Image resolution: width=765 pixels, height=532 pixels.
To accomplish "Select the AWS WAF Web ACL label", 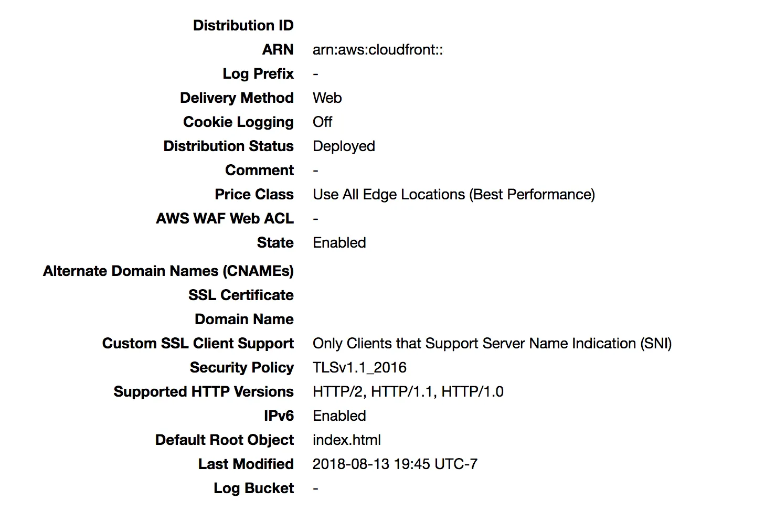I will (225, 218).
